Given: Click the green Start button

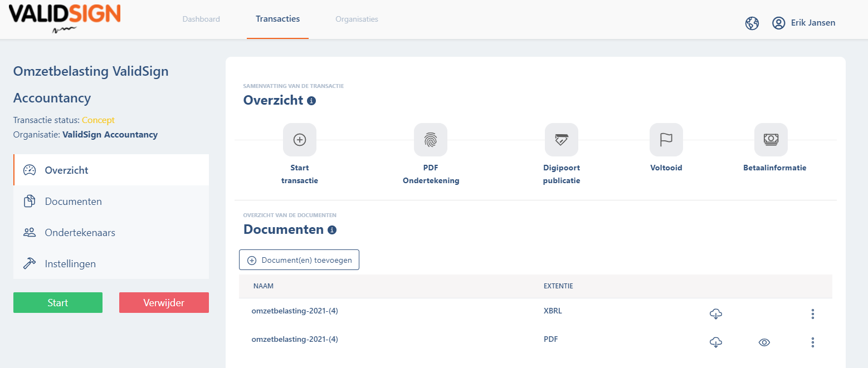Looking at the screenshot, I should [58, 302].
